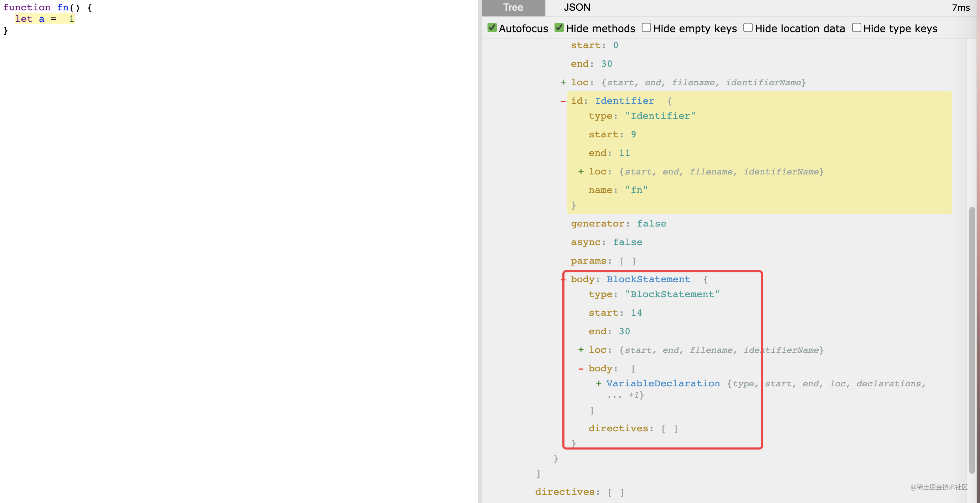Image resolution: width=980 pixels, height=503 pixels.
Task: Click the highlighted 'let a = 1' code
Action: pyautogui.click(x=45, y=19)
